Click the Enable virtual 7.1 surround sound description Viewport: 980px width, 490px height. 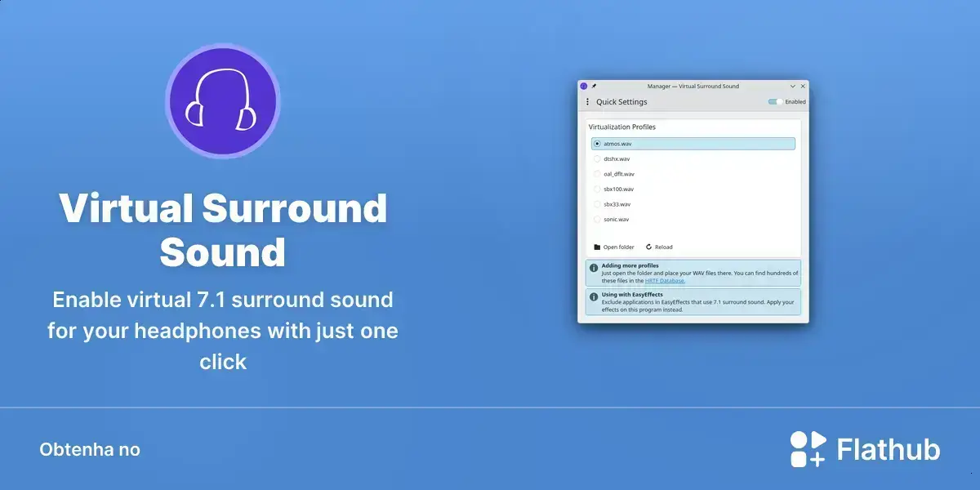coord(223,330)
